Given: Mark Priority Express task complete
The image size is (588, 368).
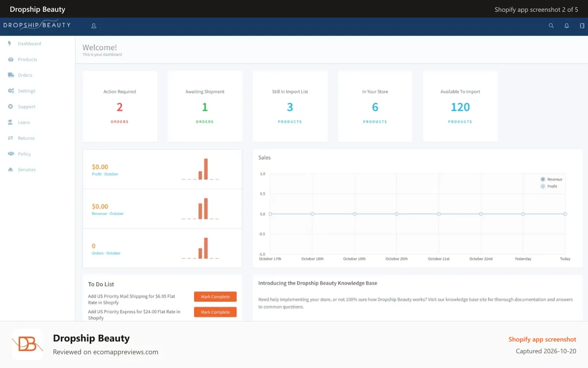Looking at the screenshot, I should coord(215,312).
